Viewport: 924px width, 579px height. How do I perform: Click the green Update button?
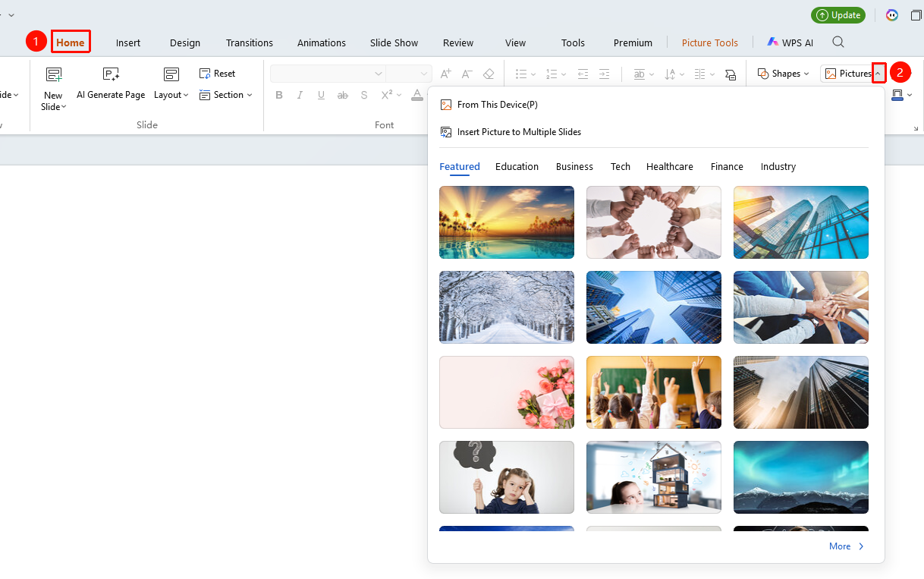click(838, 15)
